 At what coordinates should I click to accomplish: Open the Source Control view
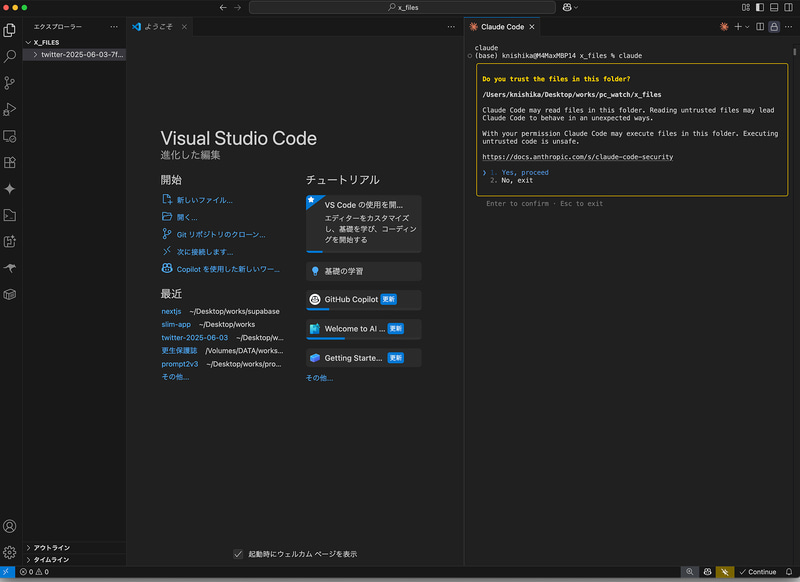coord(10,83)
